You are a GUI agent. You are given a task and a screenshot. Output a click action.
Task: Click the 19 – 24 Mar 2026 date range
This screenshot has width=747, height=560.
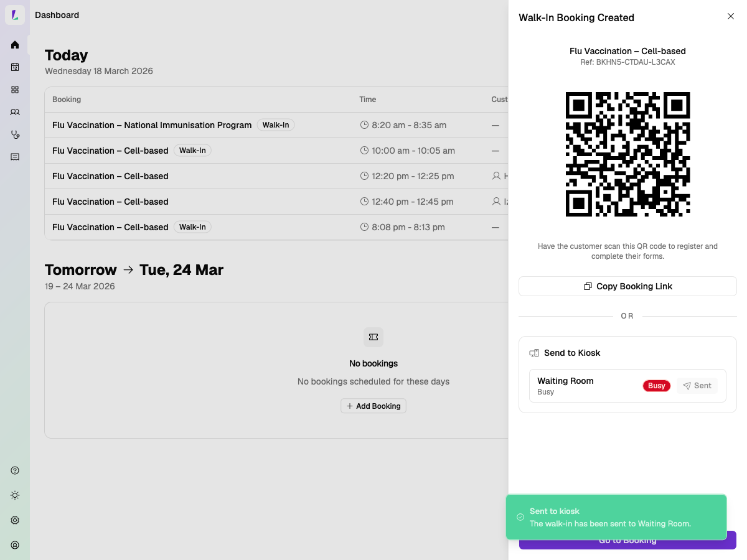[80, 286]
